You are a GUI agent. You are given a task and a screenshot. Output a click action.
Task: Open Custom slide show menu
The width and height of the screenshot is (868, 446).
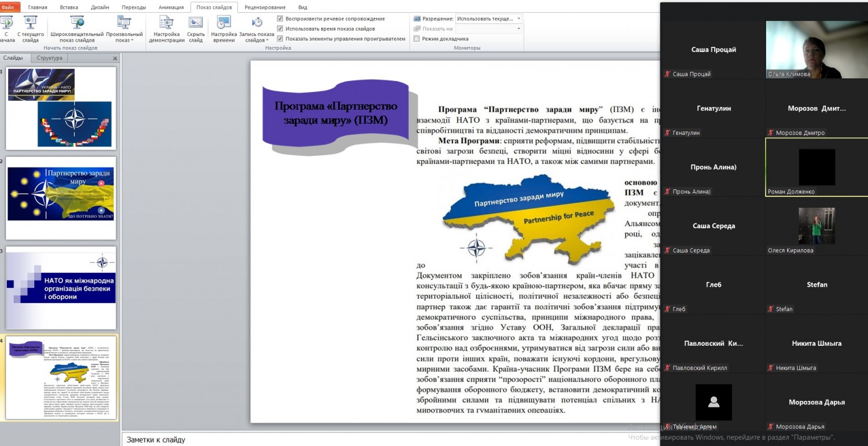pos(124,28)
